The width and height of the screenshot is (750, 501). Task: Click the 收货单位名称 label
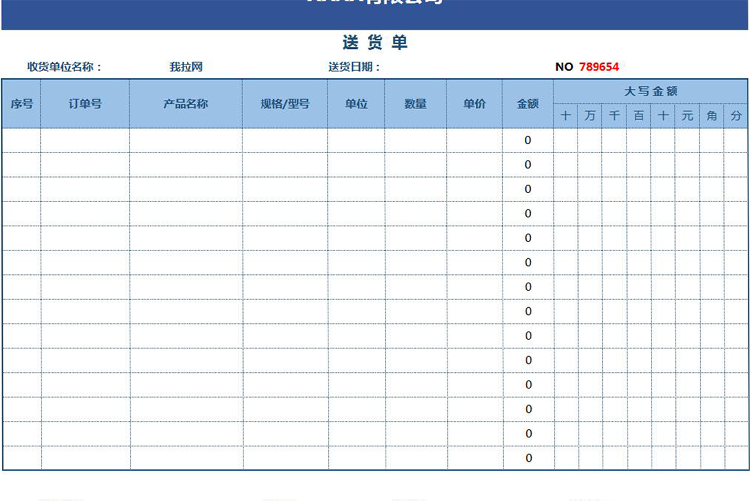(65, 67)
